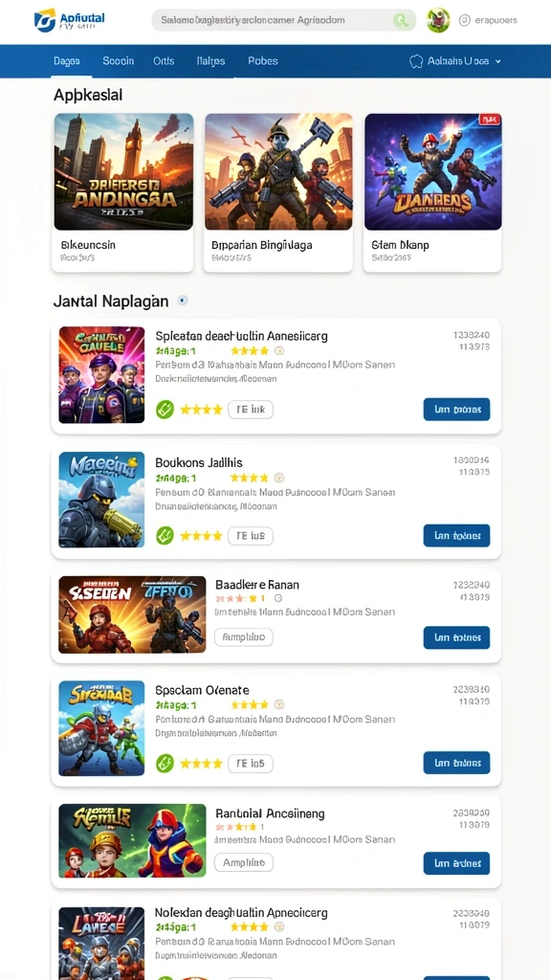The width and height of the screenshot is (551, 980).
Task: Click blue button on Baadlerre Ranan card
Action: 456,637
